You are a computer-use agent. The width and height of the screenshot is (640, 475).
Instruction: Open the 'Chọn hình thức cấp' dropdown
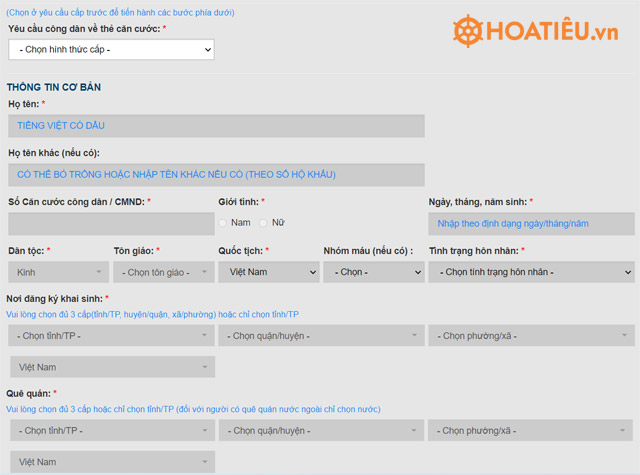pyautogui.click(x=111, y=49)
